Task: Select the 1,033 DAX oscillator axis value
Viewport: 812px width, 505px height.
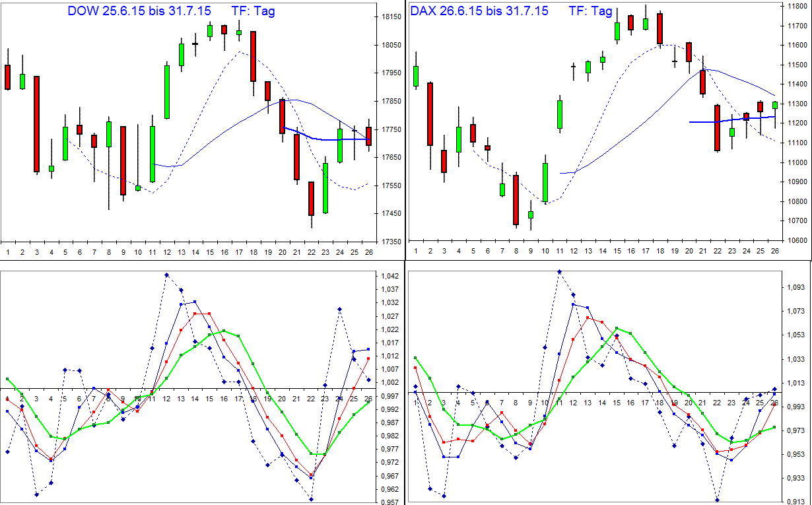Action: 797,359
